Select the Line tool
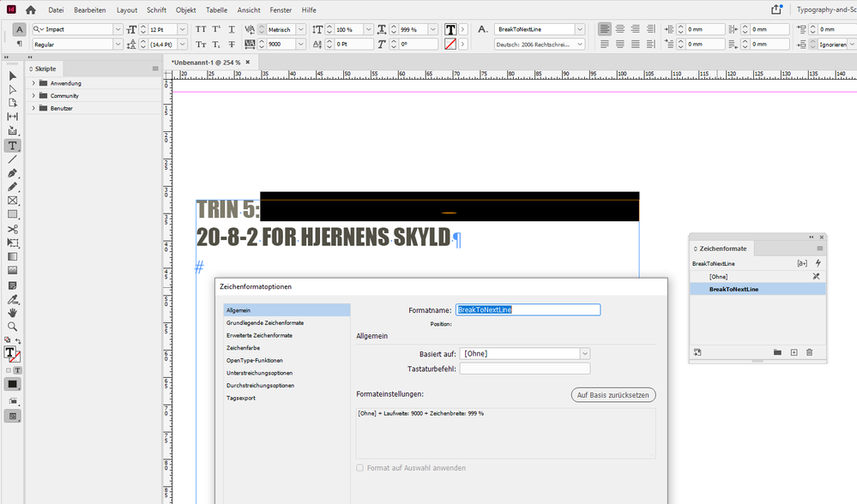This screenshot has width=857, height=504. coord(13,159)
